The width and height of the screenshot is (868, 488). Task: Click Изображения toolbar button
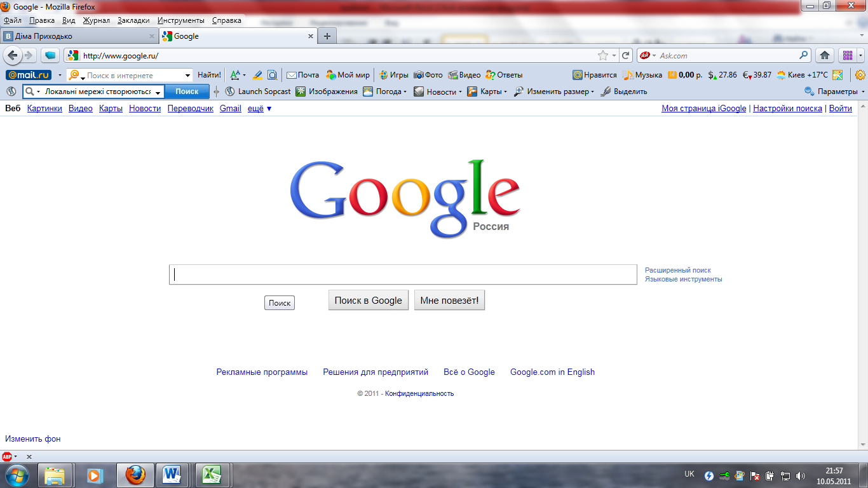point(327,91)
